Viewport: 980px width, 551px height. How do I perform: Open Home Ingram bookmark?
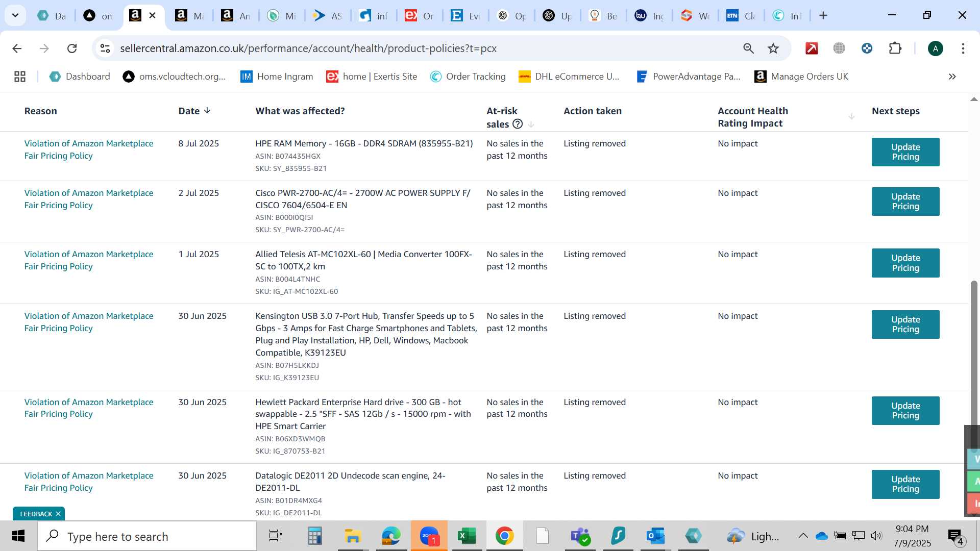[277, 77]
